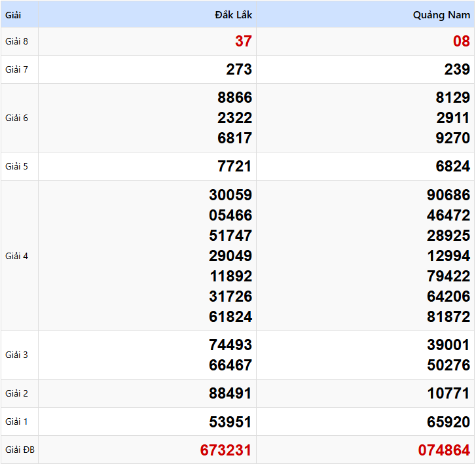Image resolution: width=476 pixels, height=464 pixels.
Task: Click number 6817
Action: (234, 138)
